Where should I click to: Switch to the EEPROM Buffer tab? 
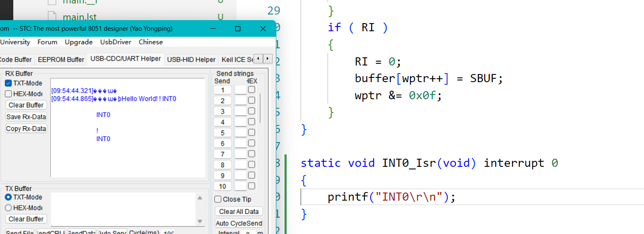tap(61, 59)
